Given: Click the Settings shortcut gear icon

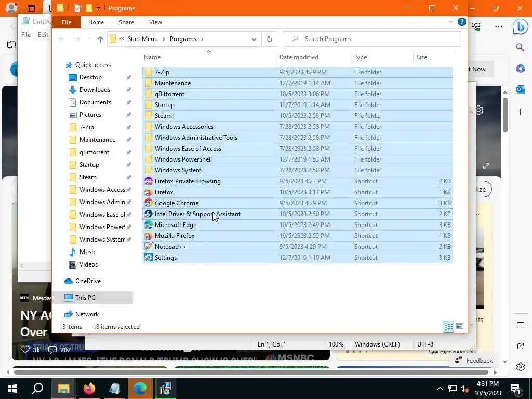Looking at the screenshot, I should pyautogui.click(x=148, y=258).
